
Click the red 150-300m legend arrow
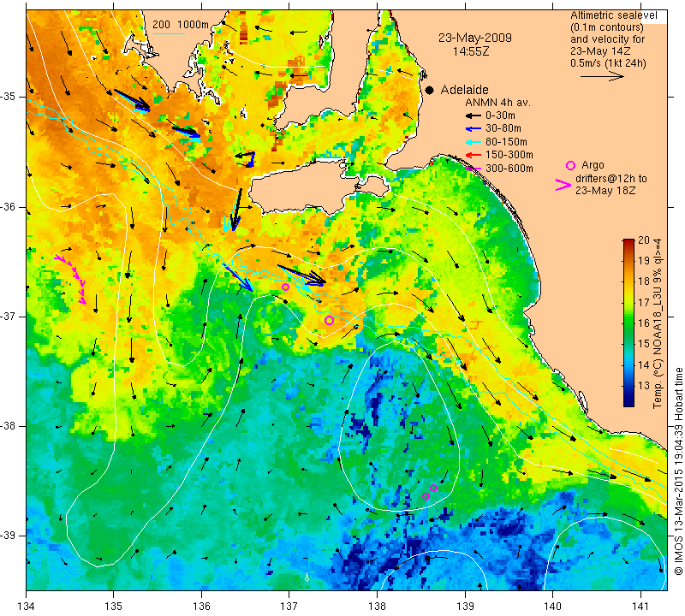coord(474,155)
